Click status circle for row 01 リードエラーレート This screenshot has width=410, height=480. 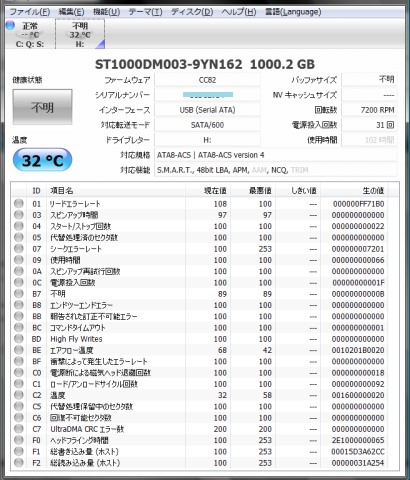pos(19,203)
